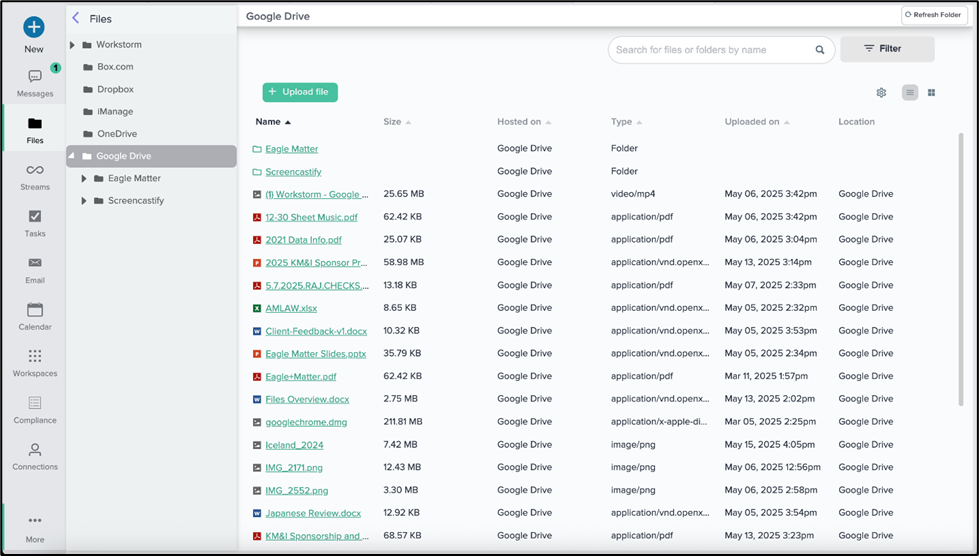Screen dimensions: 979x556
Task: Open Streams in the sidebar
Action: coord(35,177)
